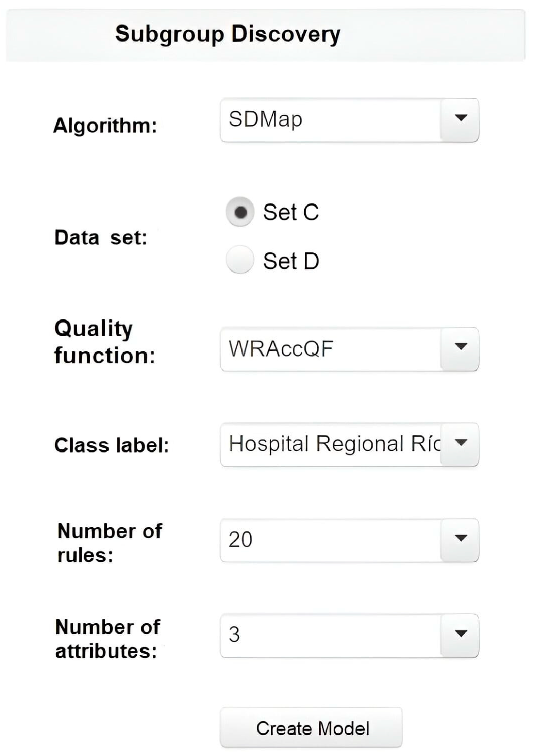
Task: Click the 'Quality function:' label text
Action: tap(104, 342)
